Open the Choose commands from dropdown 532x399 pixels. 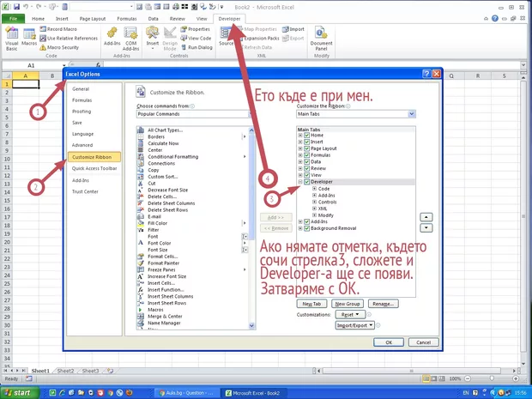tap(193, 113)
